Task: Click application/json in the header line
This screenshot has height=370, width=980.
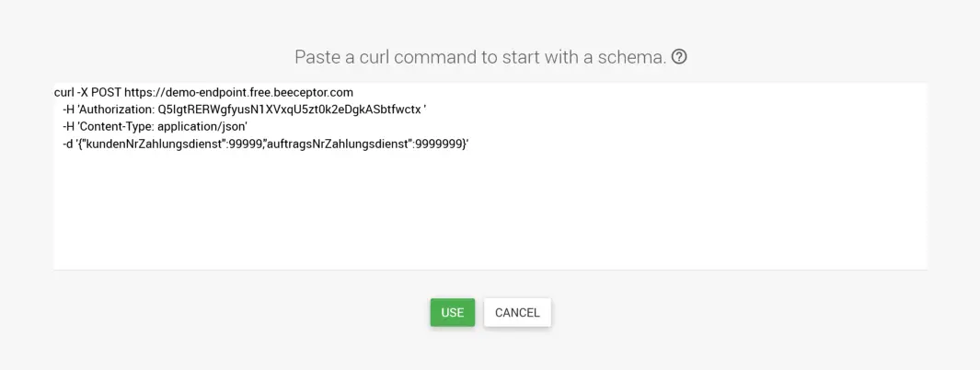Action: 201,126
